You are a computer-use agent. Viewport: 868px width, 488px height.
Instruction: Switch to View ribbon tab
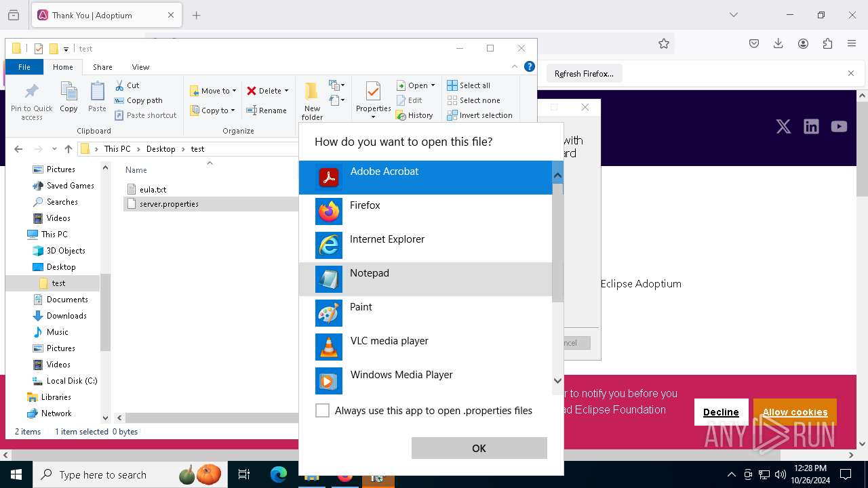(140, 67)
